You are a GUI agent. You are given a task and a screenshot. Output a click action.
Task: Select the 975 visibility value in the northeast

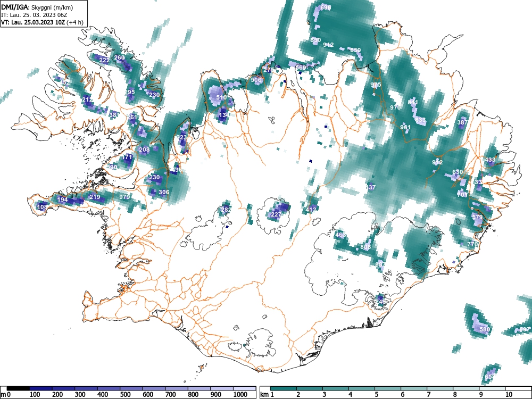pyautogui.click(x=376, y=85)
